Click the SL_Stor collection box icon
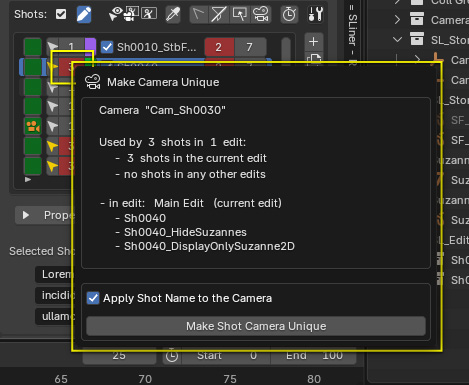469x385 pixels. click(x=417, y=39)
